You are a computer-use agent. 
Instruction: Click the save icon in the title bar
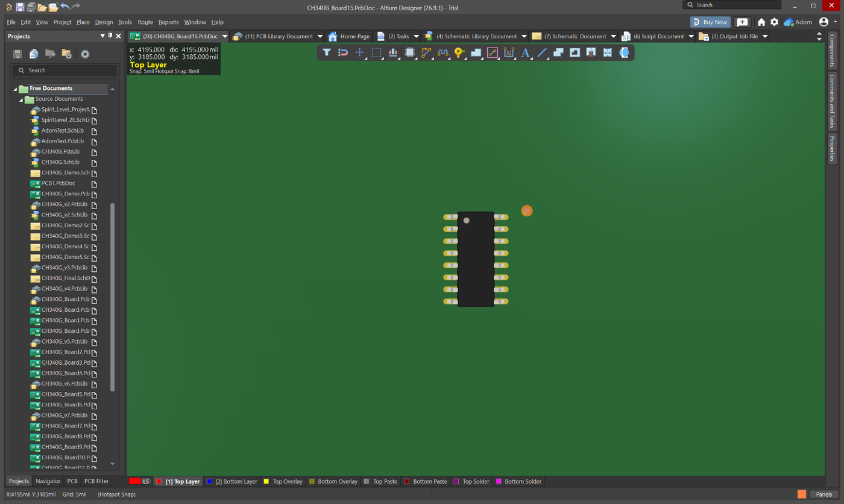(x=20, y=7)
